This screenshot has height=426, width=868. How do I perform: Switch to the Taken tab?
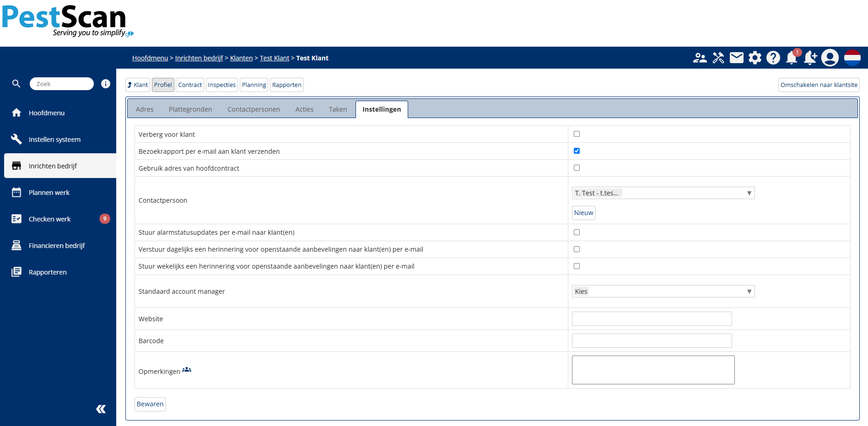338,109
